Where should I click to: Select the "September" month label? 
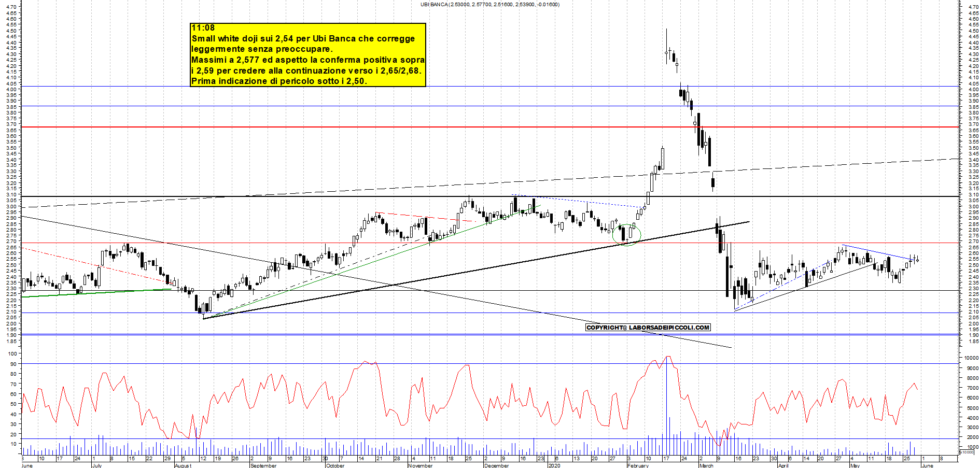tap(263, 465)
